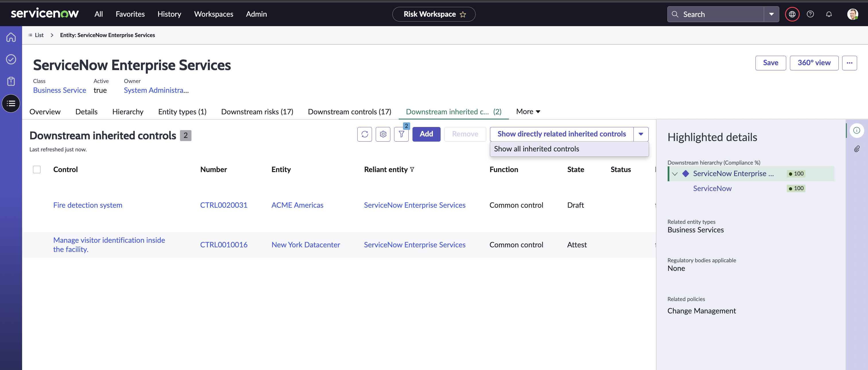
Task: Sort by the Function column header
Action: 504,169
